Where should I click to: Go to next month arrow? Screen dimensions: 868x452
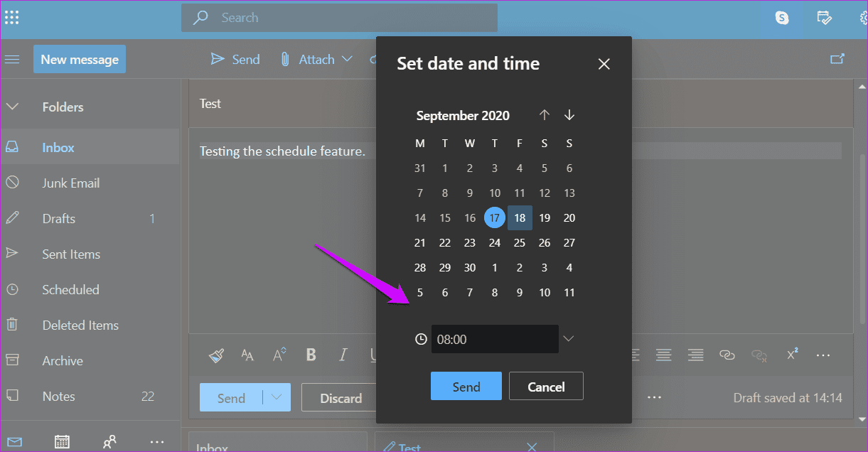(569, 115)
